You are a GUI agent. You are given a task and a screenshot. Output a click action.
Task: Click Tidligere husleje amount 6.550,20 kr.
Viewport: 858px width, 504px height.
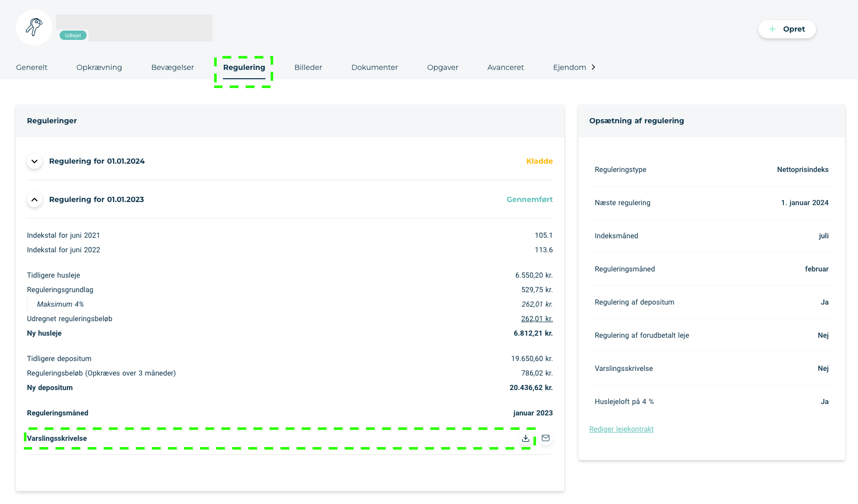pyautogui.click(x=534, y=275)
